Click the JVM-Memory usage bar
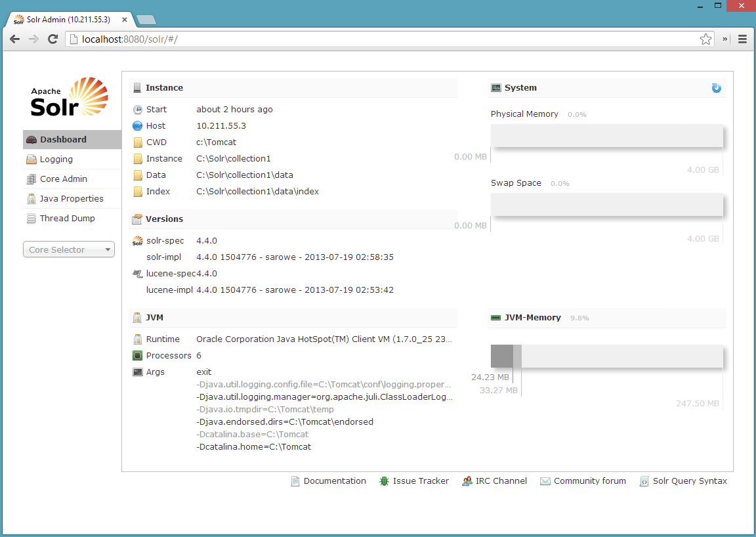Viewport: 756px width, 537px height. coord(607,355)
